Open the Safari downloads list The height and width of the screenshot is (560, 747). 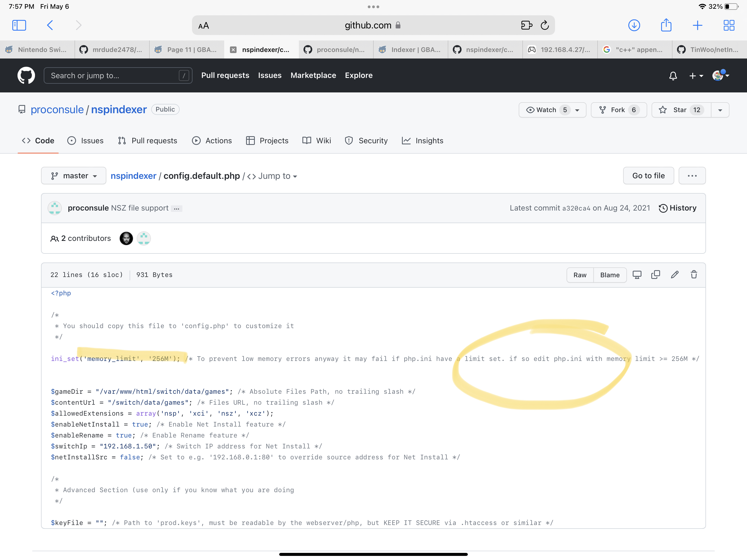pyautogui.click(x=634, y=25)
